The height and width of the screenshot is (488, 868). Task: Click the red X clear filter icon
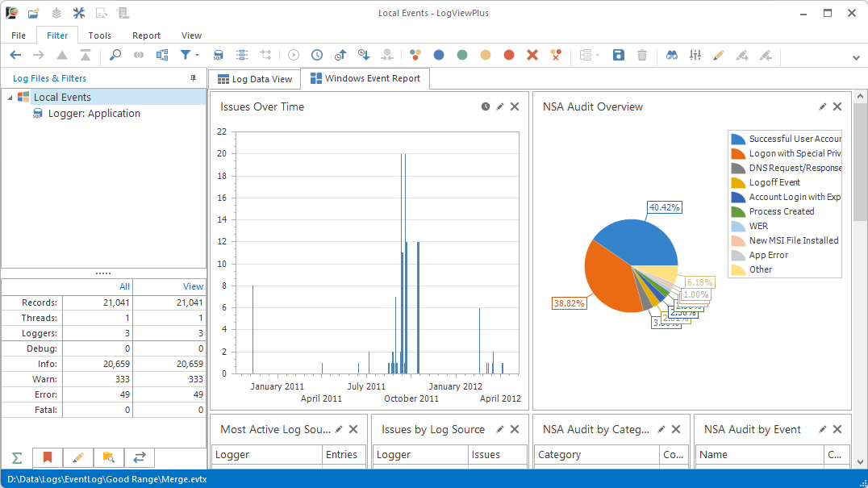pyautogui.click(x=532, y=55)
